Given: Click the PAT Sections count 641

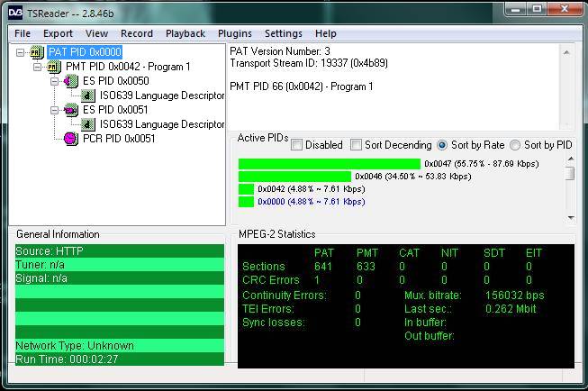Looking at the screenshot, I should 323,267.
